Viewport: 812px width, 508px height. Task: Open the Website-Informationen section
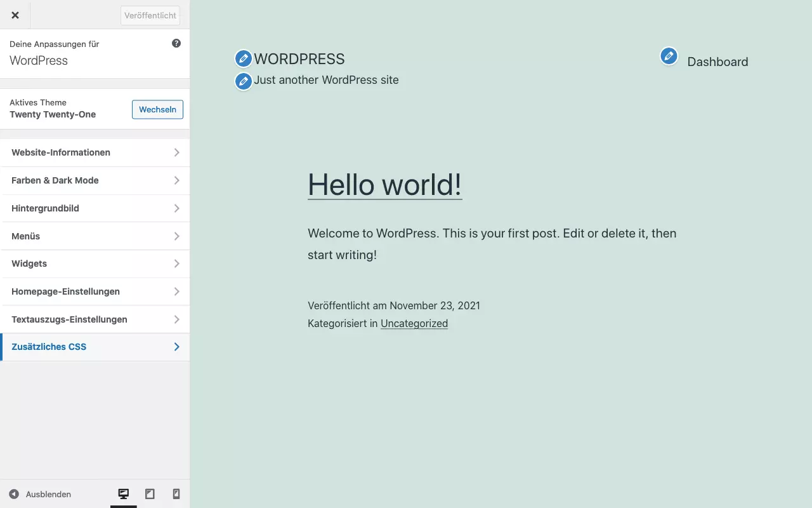pyautogui.click(x=95, y=152)
